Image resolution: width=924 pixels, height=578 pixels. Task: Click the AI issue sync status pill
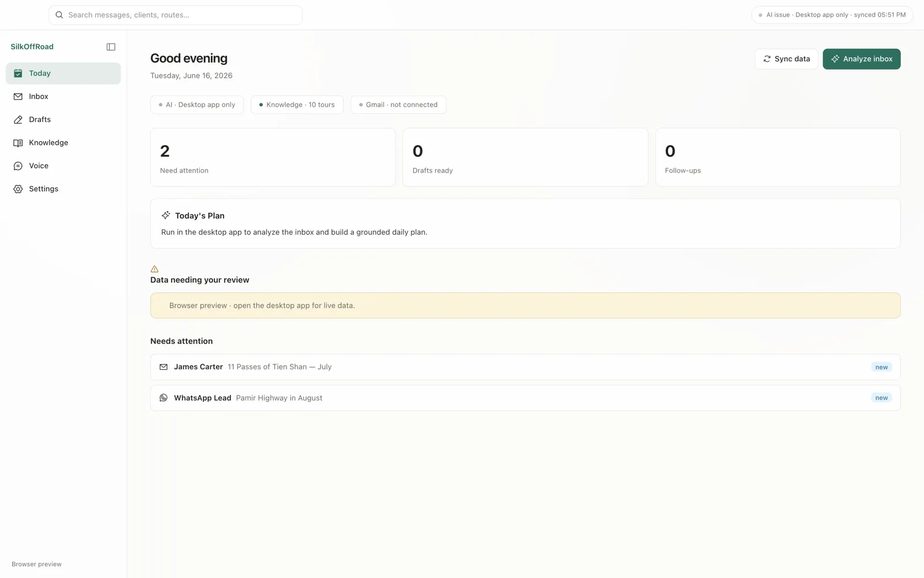point(832,15)
